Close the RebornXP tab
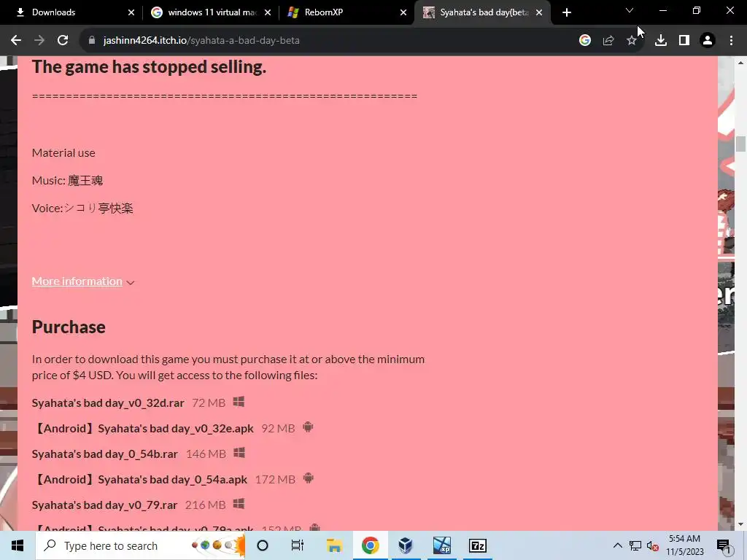The image size is (747, 560). point(403,12)
